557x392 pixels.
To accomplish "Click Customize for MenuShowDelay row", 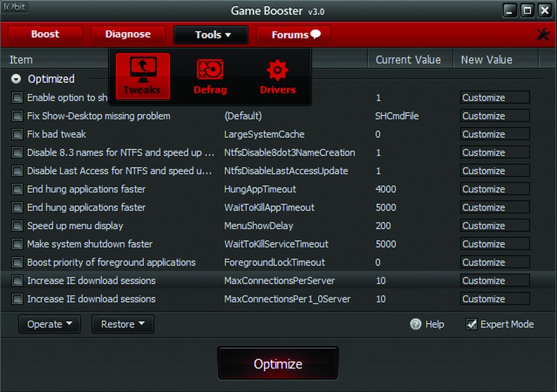I will click(x=495, y=226).
